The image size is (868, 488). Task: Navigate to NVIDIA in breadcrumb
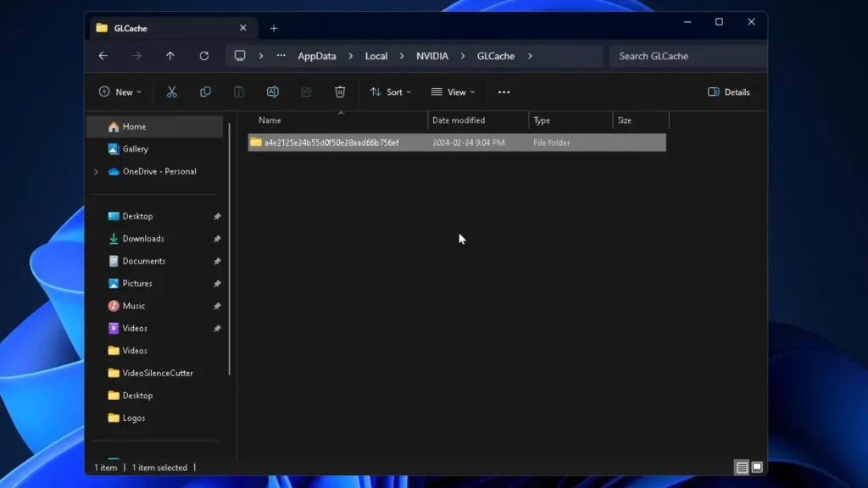click(x=432, y=56)
